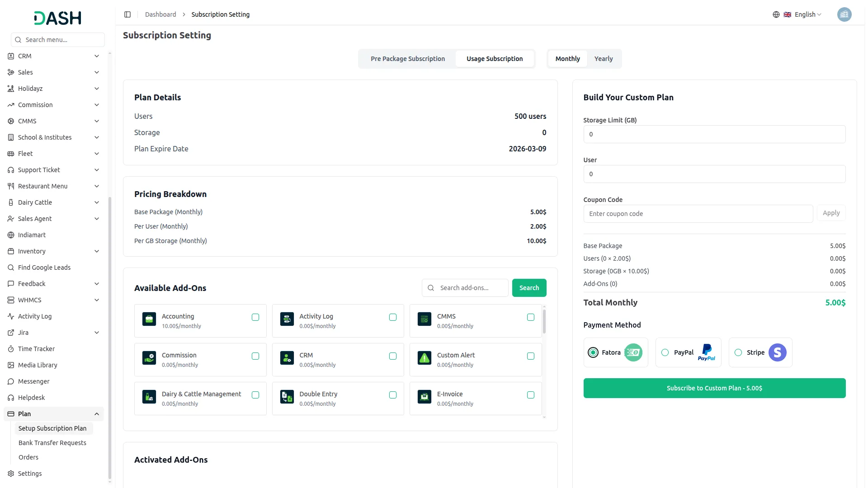Click the CRM add-on icon
868x488 pixels.
(x=287, y=358)
